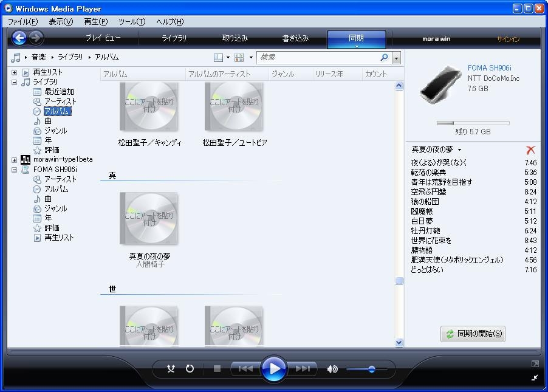Select the selected アルバム library node
The height and width of the screenshot is (392, 548).
click(x=57, y=111)
